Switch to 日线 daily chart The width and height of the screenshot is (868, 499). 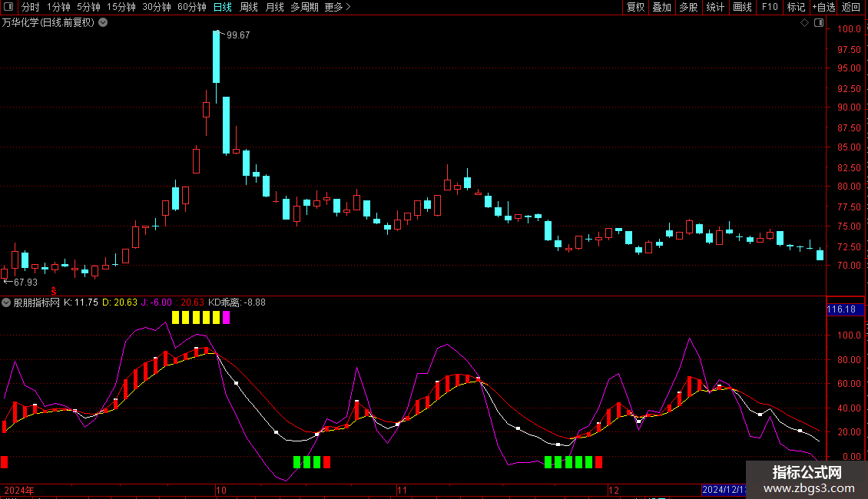[223, 7]
